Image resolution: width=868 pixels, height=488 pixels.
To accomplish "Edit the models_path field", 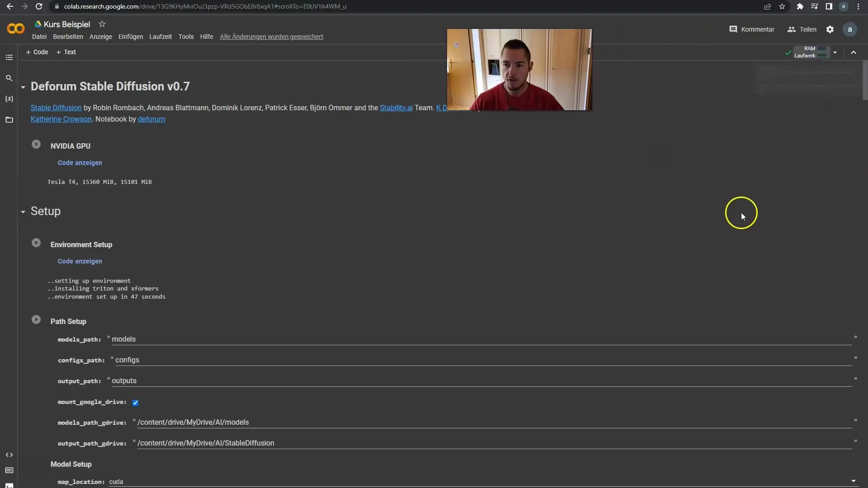I will pyautogui.click(x=481, y=339).
